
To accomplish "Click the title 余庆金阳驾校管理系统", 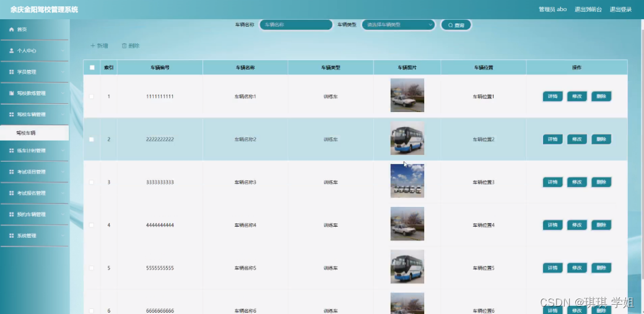I will [x=45, y=9].
